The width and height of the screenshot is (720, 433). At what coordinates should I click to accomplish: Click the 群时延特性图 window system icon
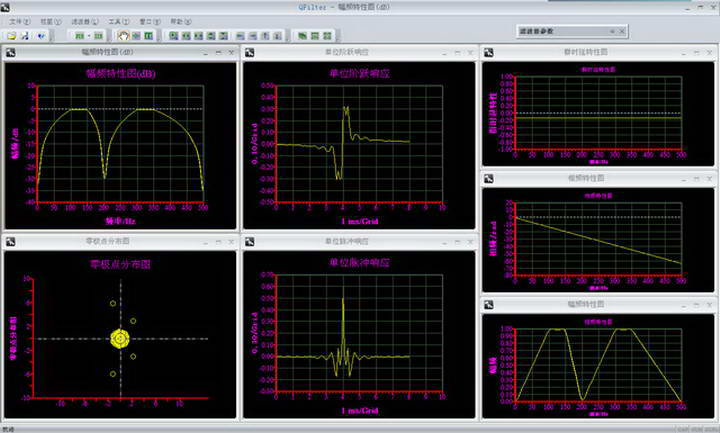coord(489,50)
